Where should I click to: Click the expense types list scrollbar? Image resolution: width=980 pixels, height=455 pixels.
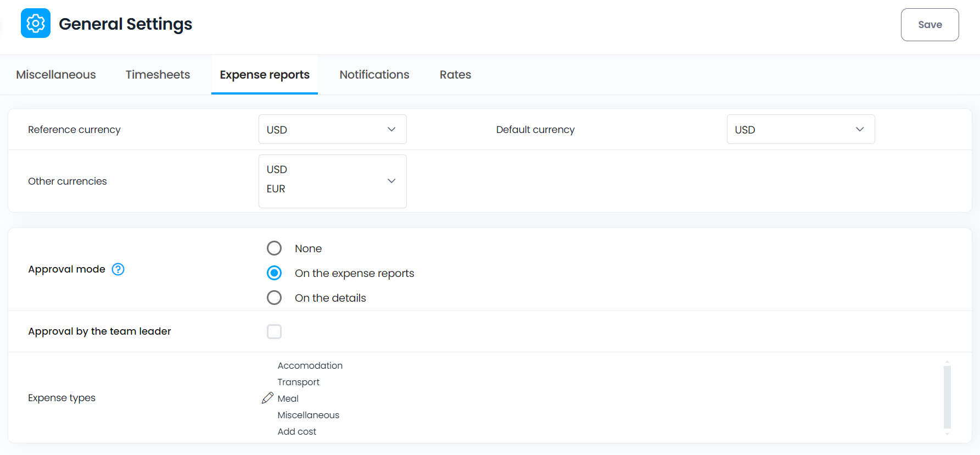coord(947,397)
